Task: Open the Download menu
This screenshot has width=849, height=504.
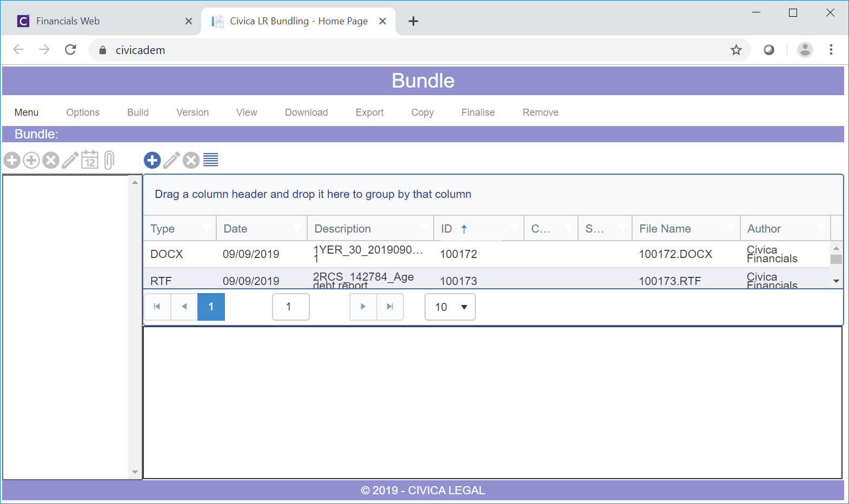Action: click(307, 112)
